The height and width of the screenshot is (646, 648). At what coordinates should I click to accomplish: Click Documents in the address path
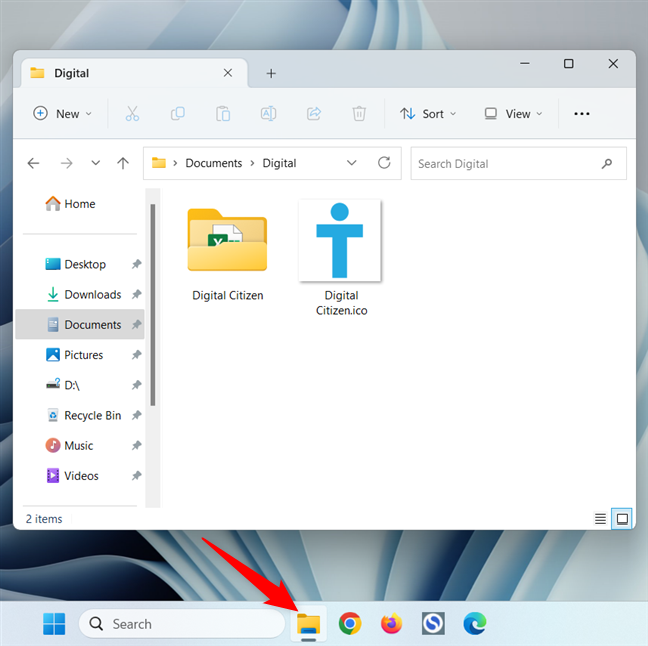click(x=214, y=163)
